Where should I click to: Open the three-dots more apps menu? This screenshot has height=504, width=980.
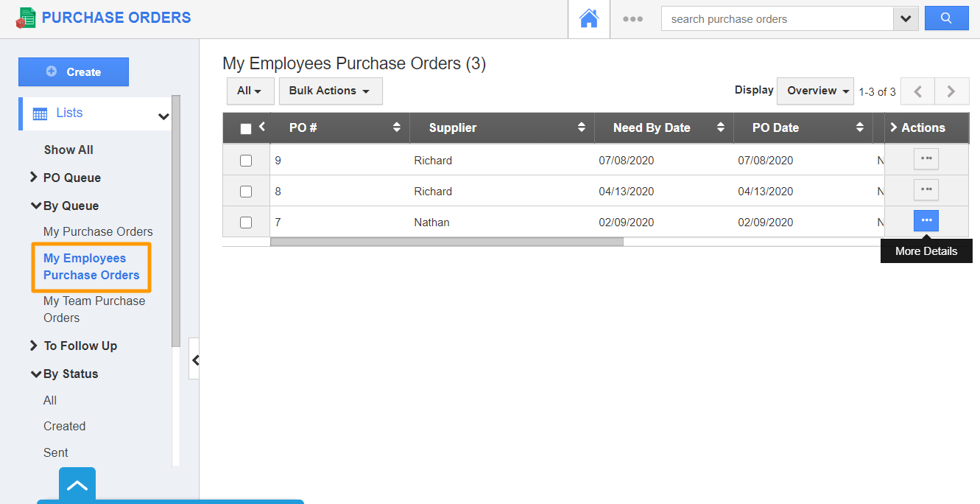(632, 19)
